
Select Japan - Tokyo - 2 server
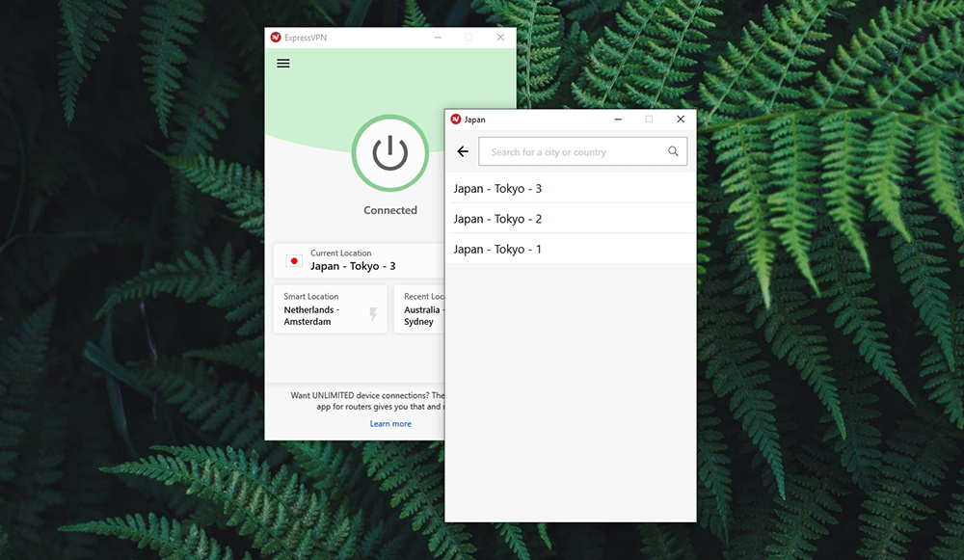(571, 218)
